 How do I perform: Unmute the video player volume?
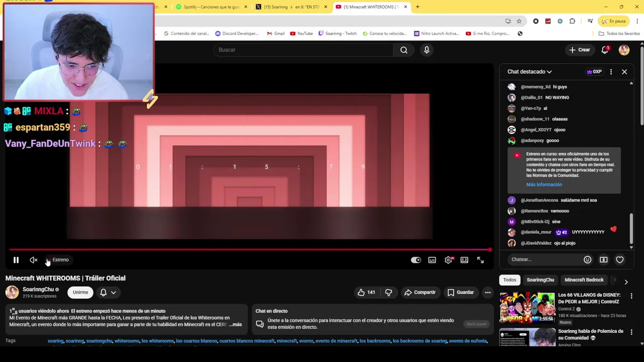34,260
